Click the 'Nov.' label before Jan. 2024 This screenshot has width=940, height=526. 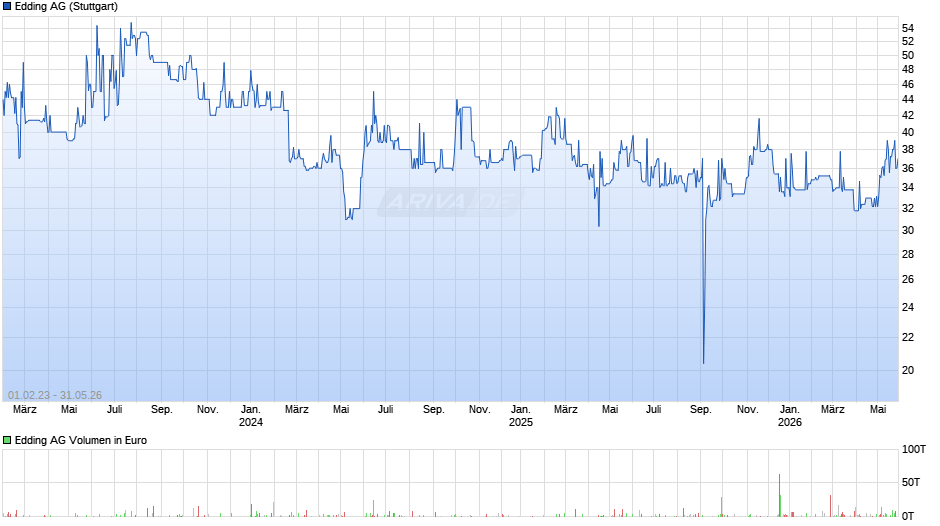(207, 409)
